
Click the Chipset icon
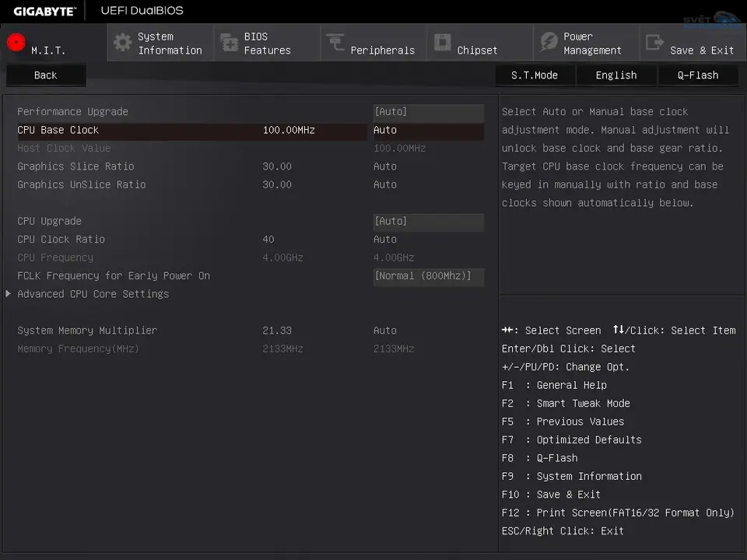point(442,43)
